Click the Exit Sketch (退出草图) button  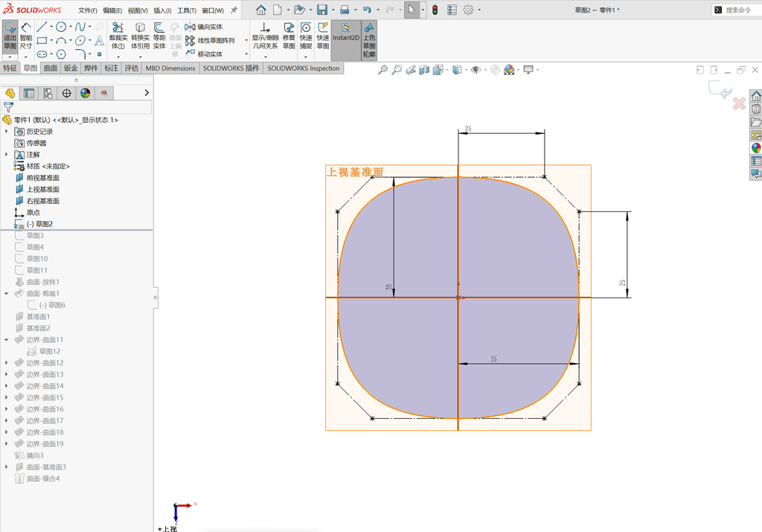pyautogui.click(x=10, y=36)
